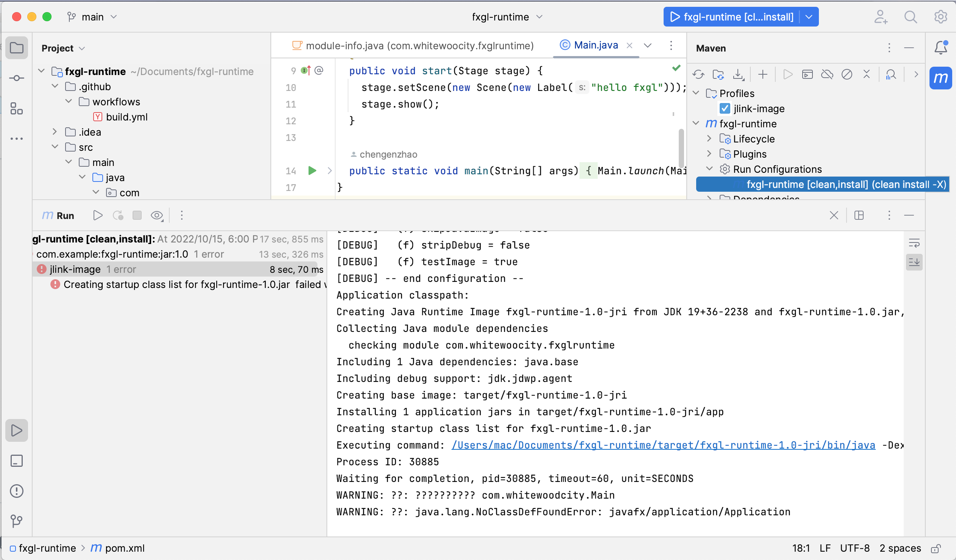Download sources and documentation in Maven panel

tap(738, 74)
